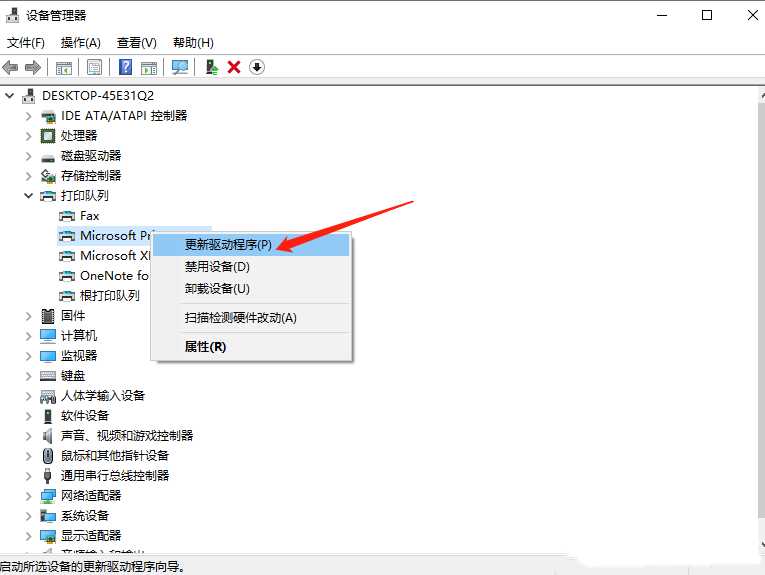Collapse the 打印队列 node

(x=29, y=196)
